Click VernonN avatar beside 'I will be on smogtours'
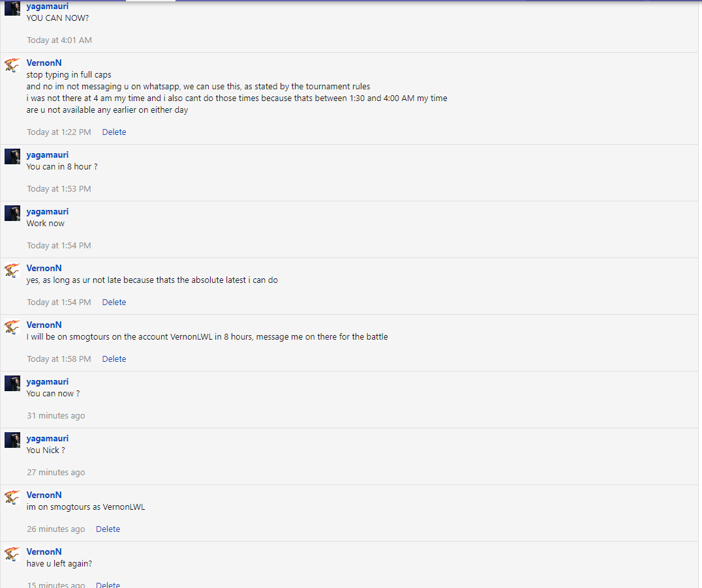 [12, 327]
